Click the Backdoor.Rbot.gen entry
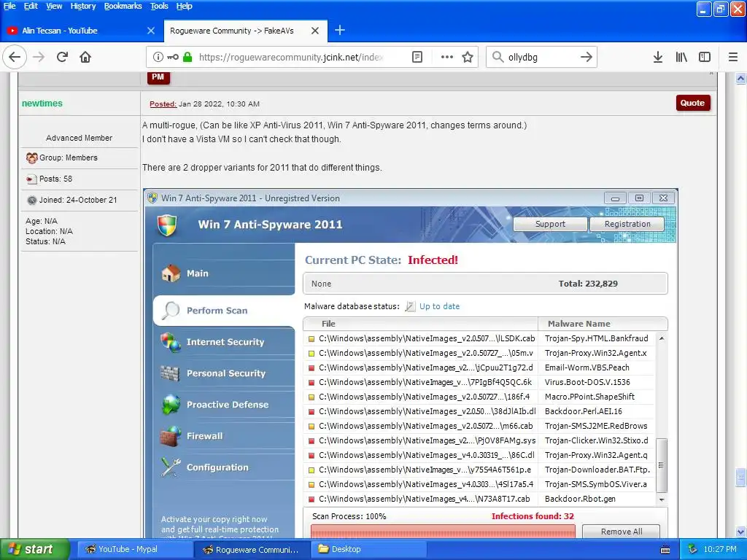The height and width of the screenshot is (560, 747). tap(580, 499)
